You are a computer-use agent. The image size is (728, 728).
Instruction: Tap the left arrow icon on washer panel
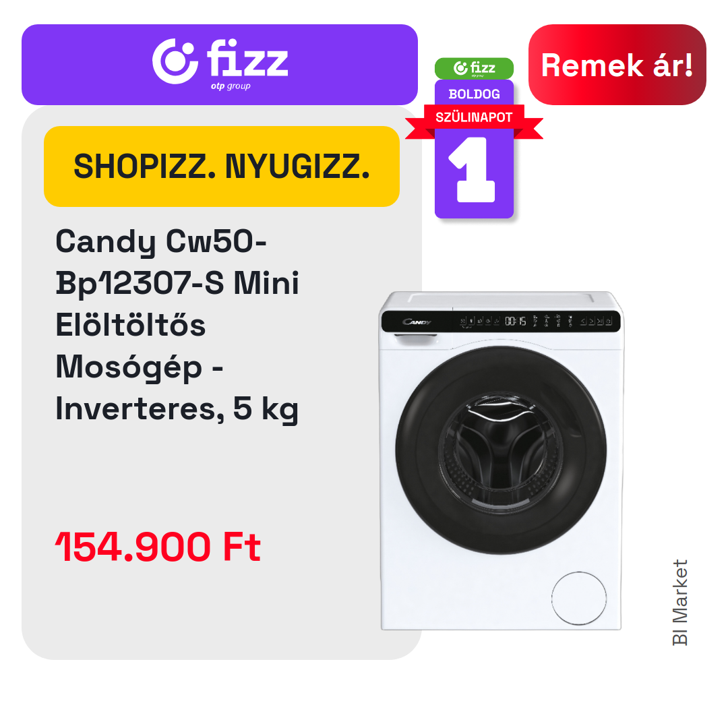coord(583,322)
